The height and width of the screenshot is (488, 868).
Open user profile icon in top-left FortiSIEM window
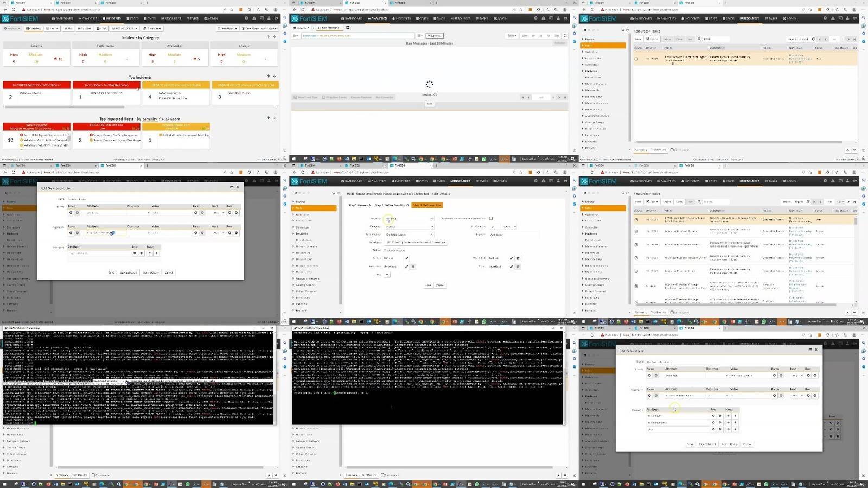coord(269,18)
